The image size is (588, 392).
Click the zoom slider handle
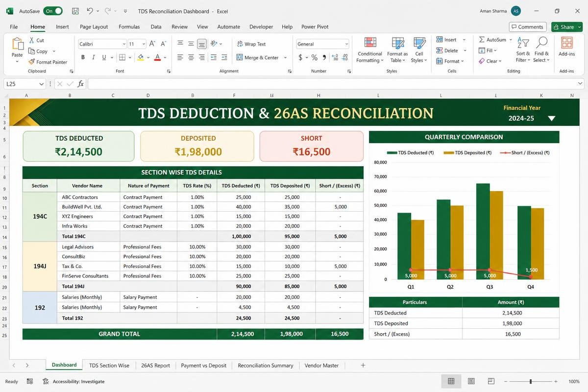pos(531,381)
